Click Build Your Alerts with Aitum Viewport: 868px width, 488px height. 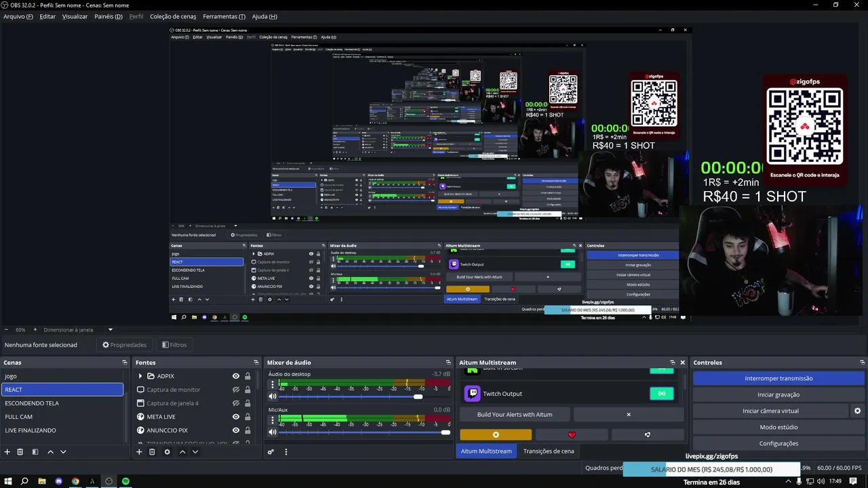(515, 414)
